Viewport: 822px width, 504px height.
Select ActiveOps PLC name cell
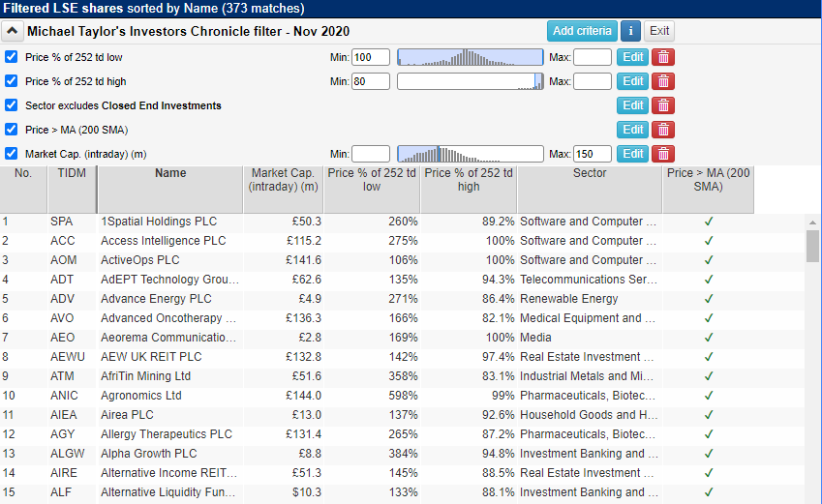[x=140, y=260]
